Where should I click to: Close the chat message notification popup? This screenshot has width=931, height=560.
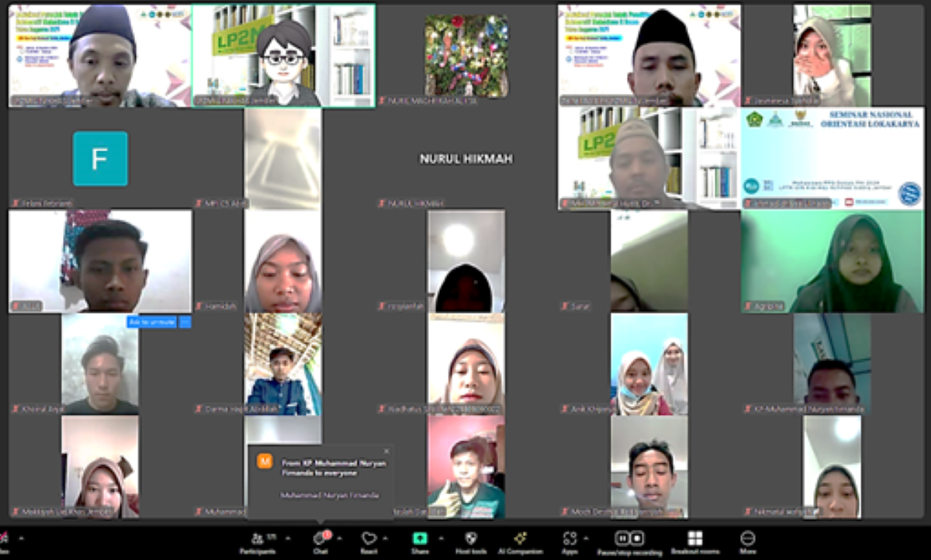pyautogui.click(x=386, y=451)
